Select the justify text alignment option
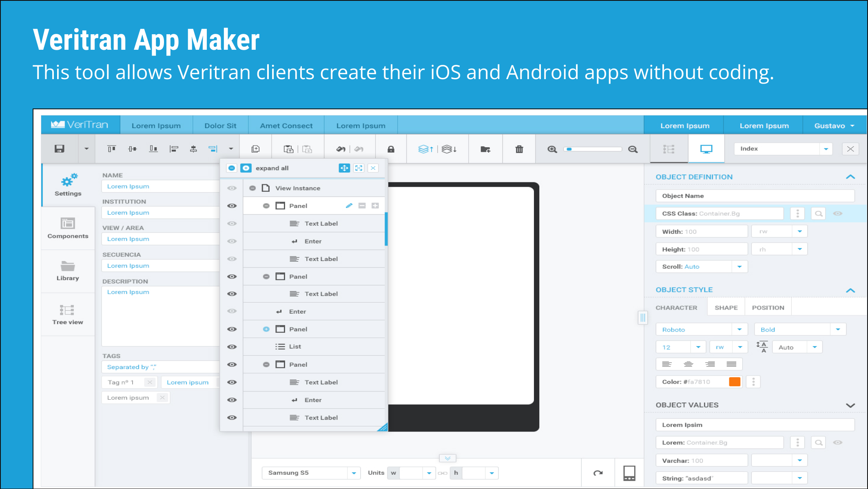This screenshot has height=489, width=868. 731,364
